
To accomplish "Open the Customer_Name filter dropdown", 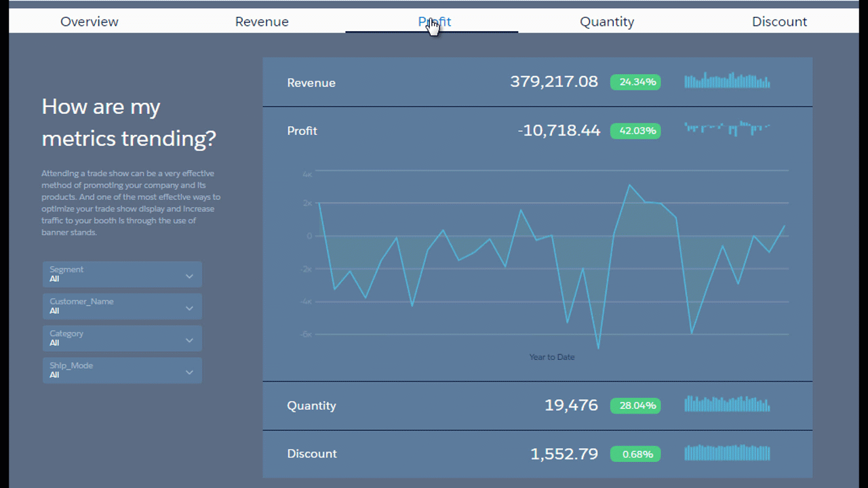I will [x=122, y=306].
